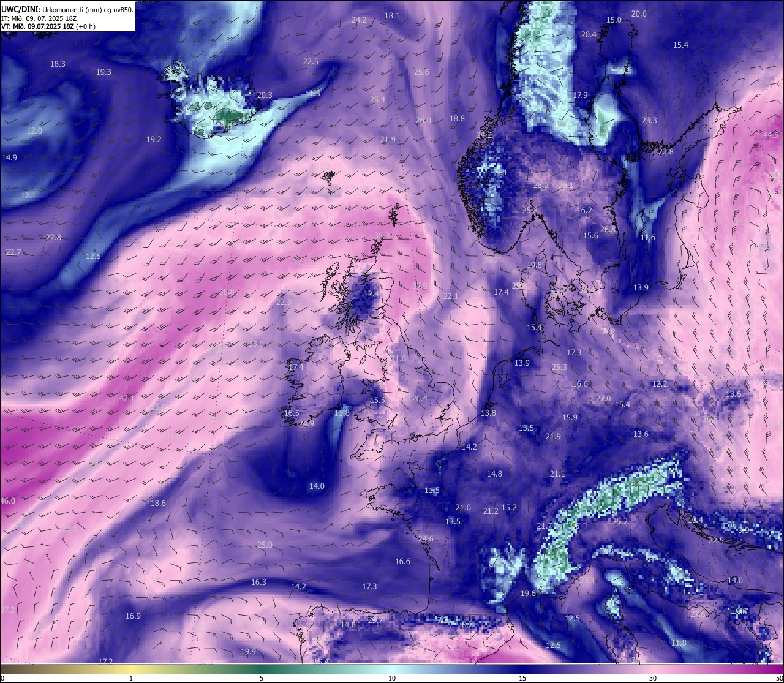Screen dimensions: 784x683
Task: Select the 19.9 value near the bottom
Action: coord(248,651)
